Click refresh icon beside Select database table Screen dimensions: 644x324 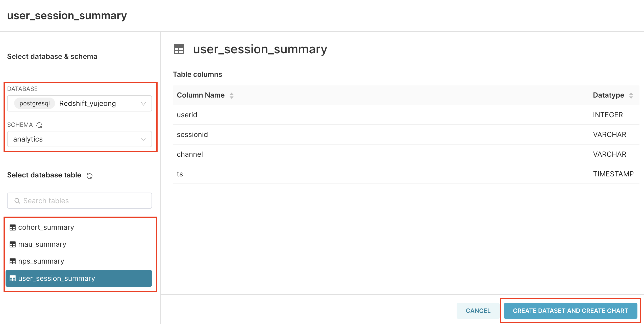pos(90,176)
